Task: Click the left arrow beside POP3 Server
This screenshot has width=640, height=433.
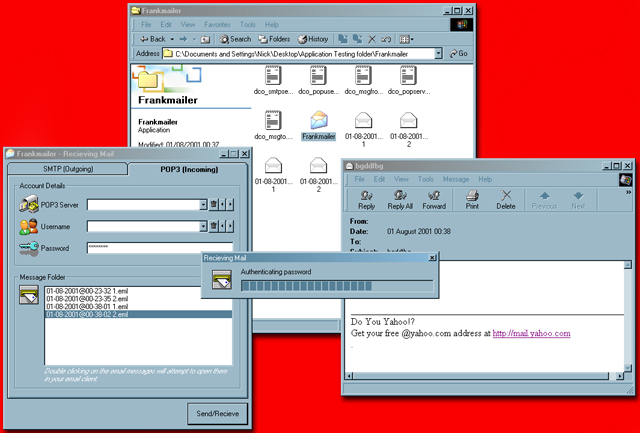Action: coord(223,205)
